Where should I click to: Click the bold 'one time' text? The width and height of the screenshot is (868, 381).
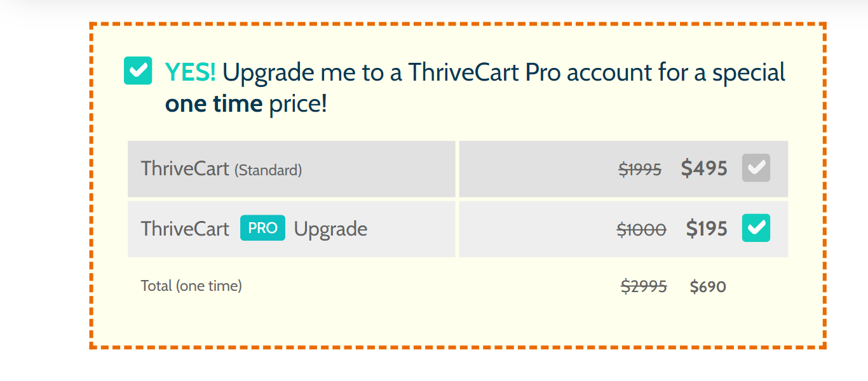coord(214,104)
